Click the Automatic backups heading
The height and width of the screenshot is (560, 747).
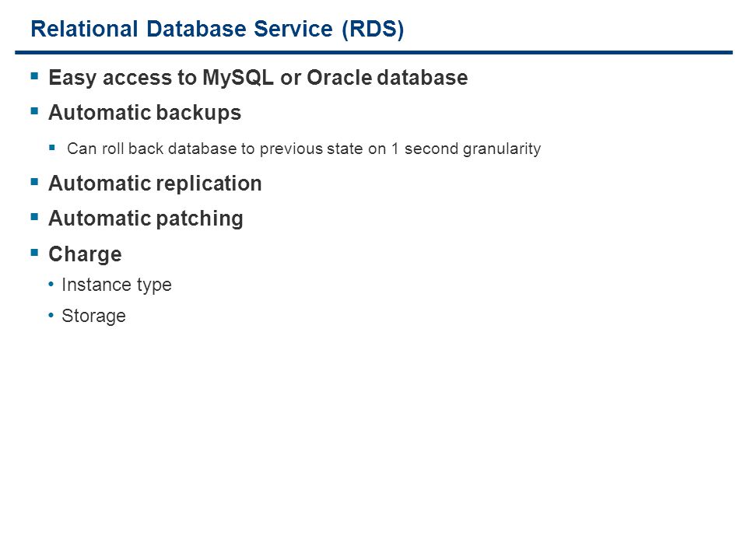(x=145, y=114)
